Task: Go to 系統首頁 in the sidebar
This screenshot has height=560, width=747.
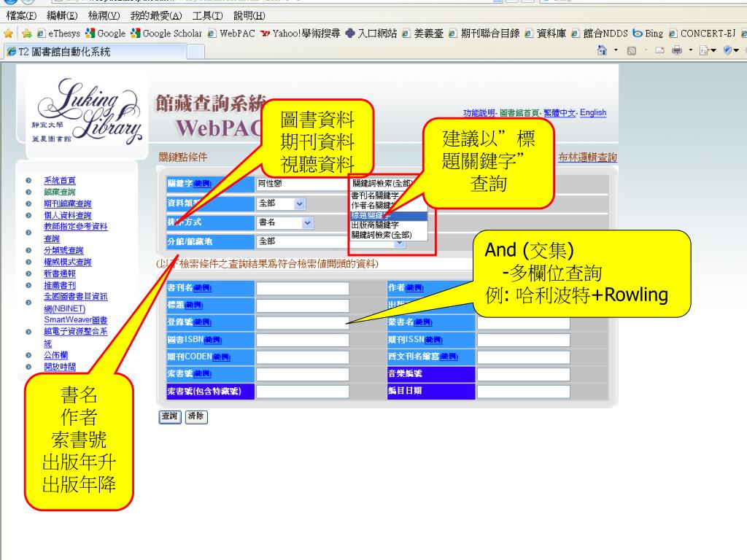Action: coord(60,181)
